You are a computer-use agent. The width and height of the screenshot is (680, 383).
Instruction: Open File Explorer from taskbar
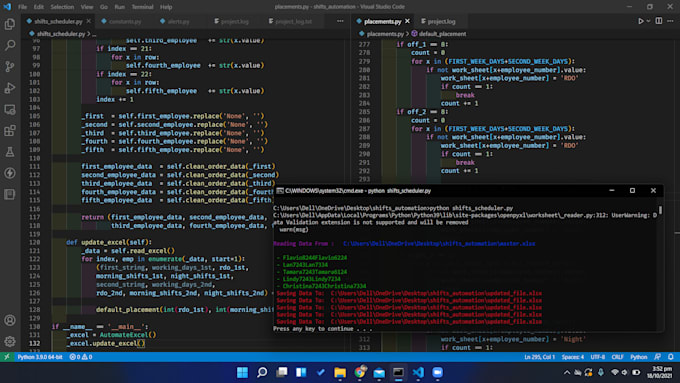coord(340,372)
